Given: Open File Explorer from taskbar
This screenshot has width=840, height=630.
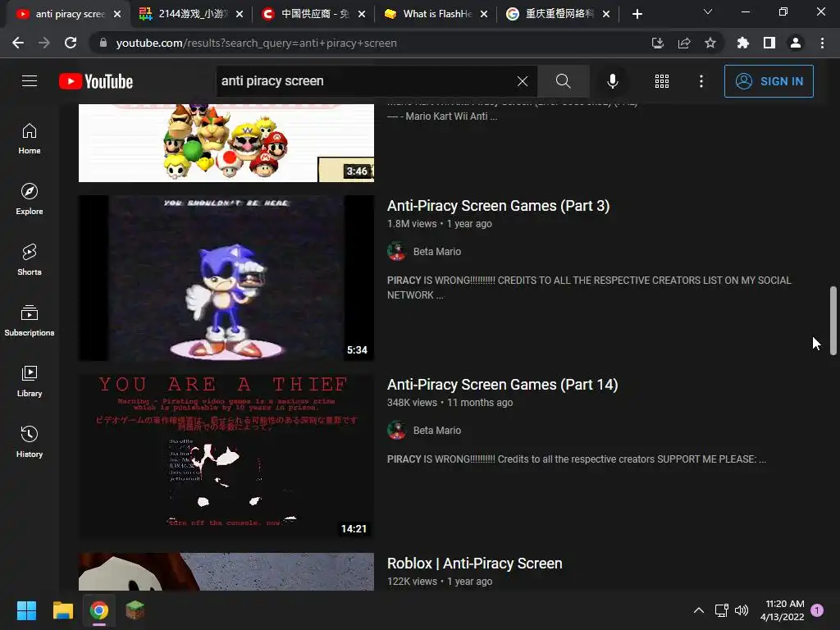Looking at the screenshot, I should [62, 610].
